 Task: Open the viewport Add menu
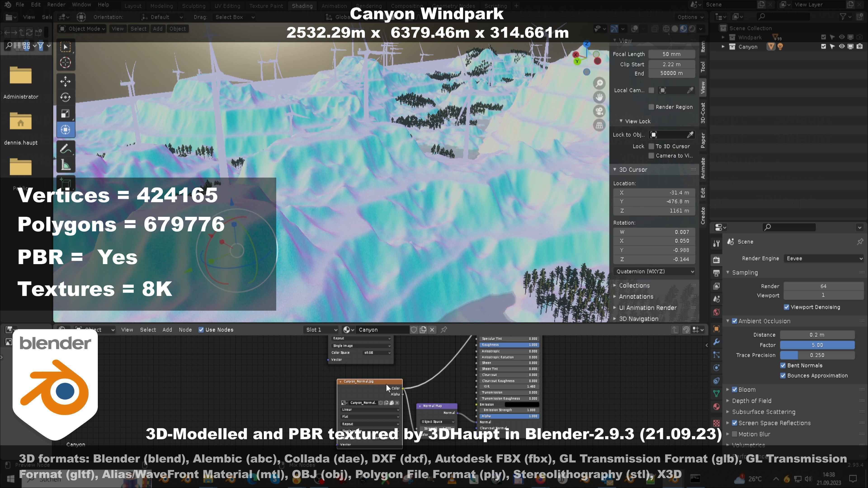[158, 29]
